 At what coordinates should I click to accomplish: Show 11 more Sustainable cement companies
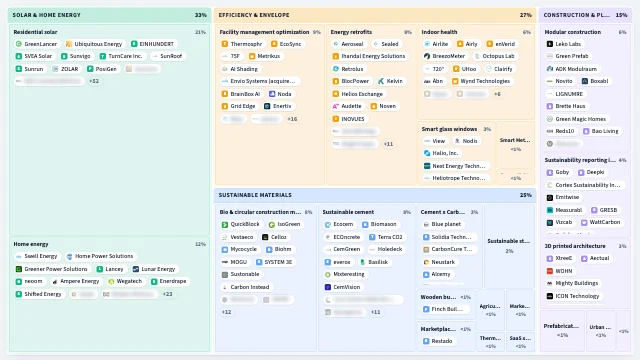[x=376, y=312]
